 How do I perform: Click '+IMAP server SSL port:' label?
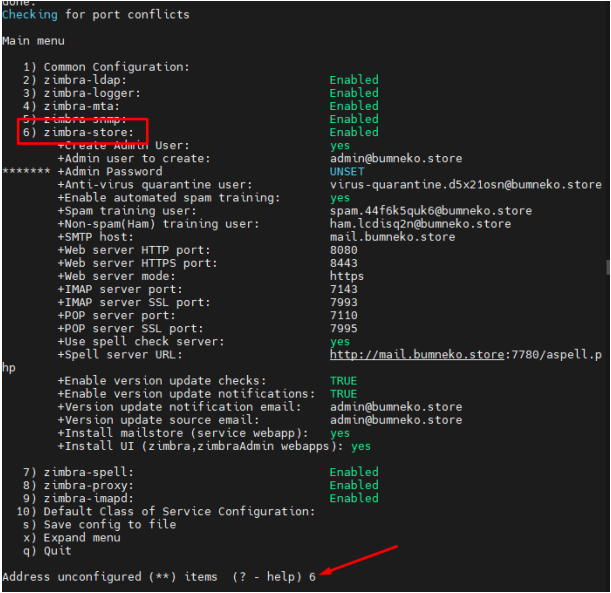point(134,303)
